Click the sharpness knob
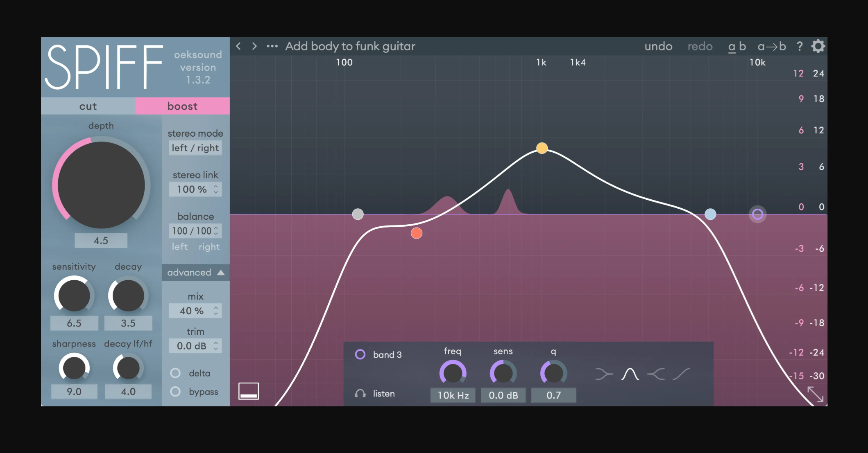 (x=74, y=367)
